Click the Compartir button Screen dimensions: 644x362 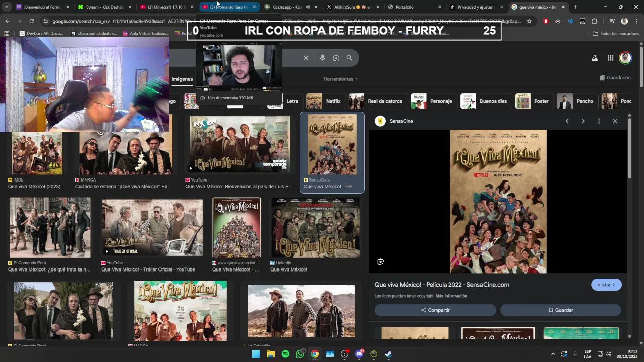[x=435, y=310]
